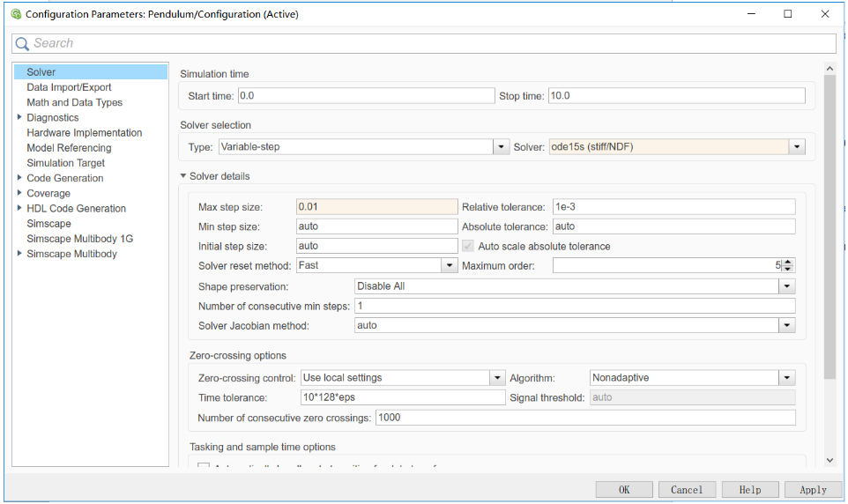848x504 pixels.
Task: Select Solver in the category tree
Action: (90, 72)
